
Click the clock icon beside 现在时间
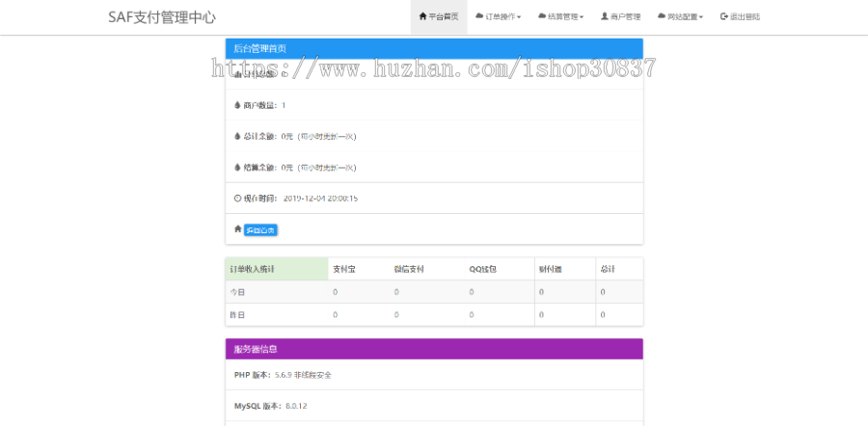click(237, 199)
